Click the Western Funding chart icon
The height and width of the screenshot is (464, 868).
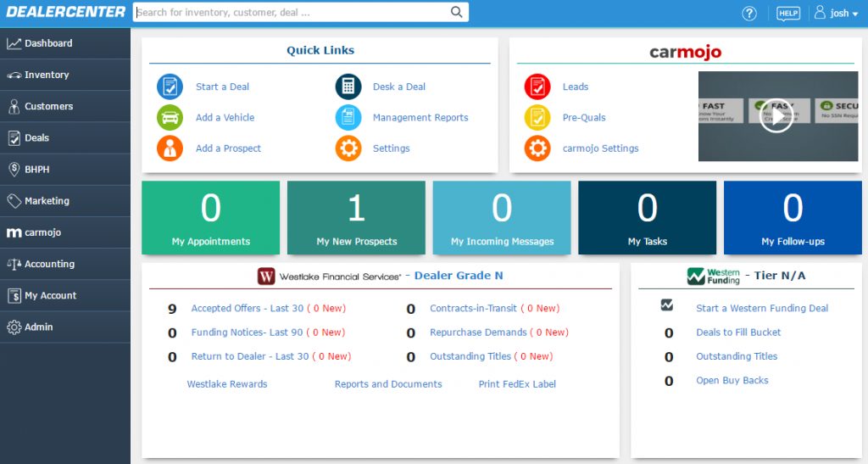(667, 305)
